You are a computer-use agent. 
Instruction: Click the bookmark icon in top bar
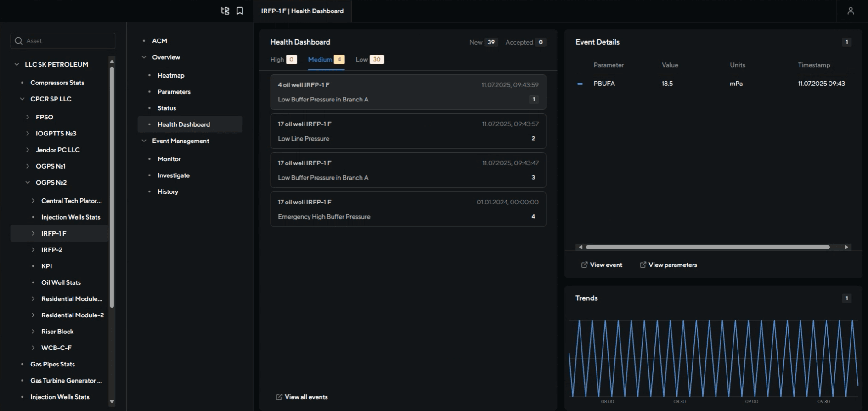pos(240,11)
